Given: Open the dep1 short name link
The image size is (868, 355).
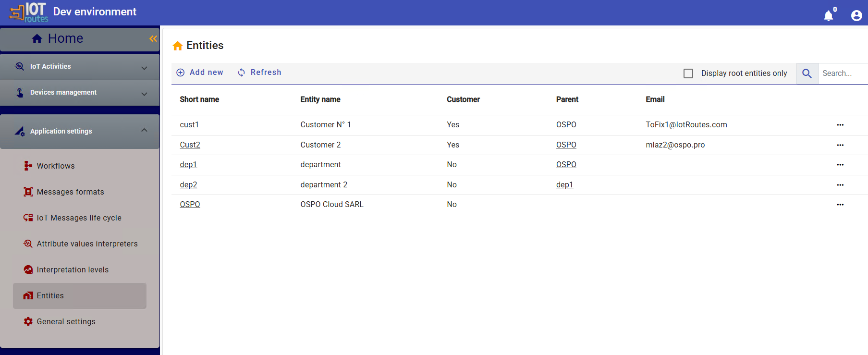Looking at the screenshot, I should pyautogui.click(x=188, y=165).
